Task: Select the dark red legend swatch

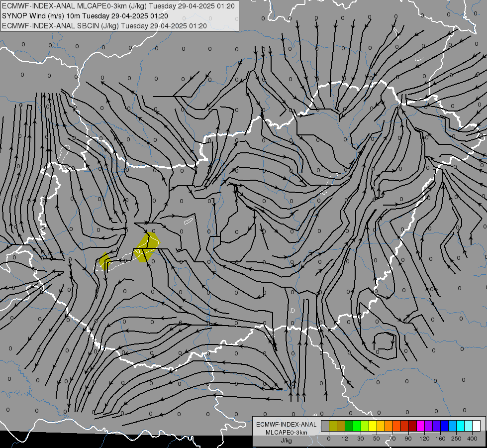Action: pyautogui.click(x=412, y=426)
